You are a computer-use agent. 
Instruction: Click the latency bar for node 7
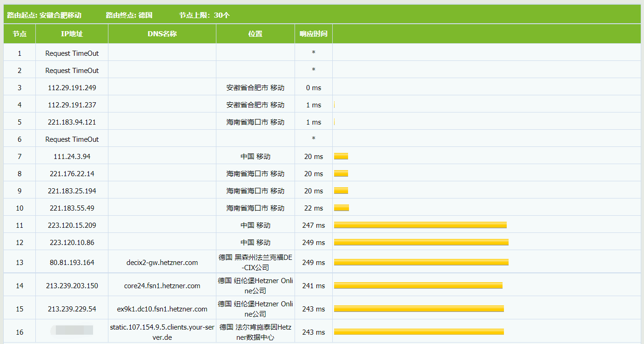pyautogui.click(x=341, y=156)
